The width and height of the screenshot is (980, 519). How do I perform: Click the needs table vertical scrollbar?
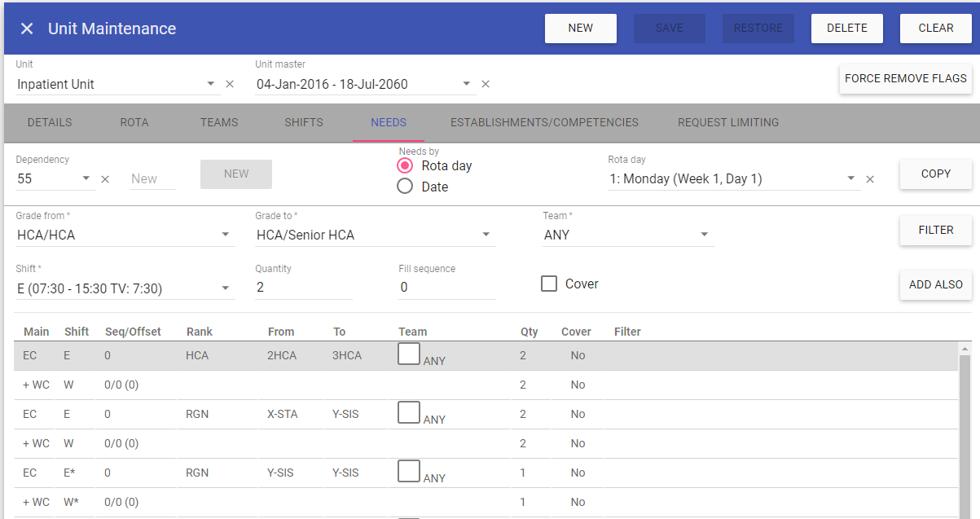[x=965, y=430]
